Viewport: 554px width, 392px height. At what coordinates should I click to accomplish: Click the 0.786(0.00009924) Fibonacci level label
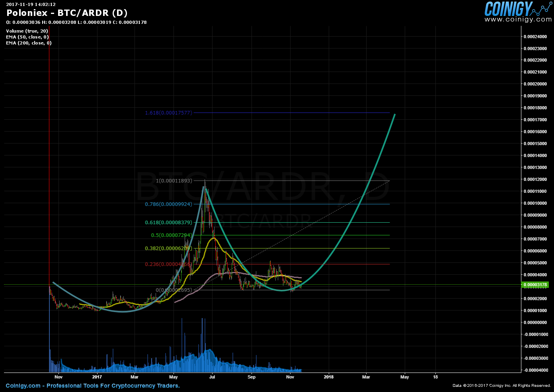click(x=168, y=204)
